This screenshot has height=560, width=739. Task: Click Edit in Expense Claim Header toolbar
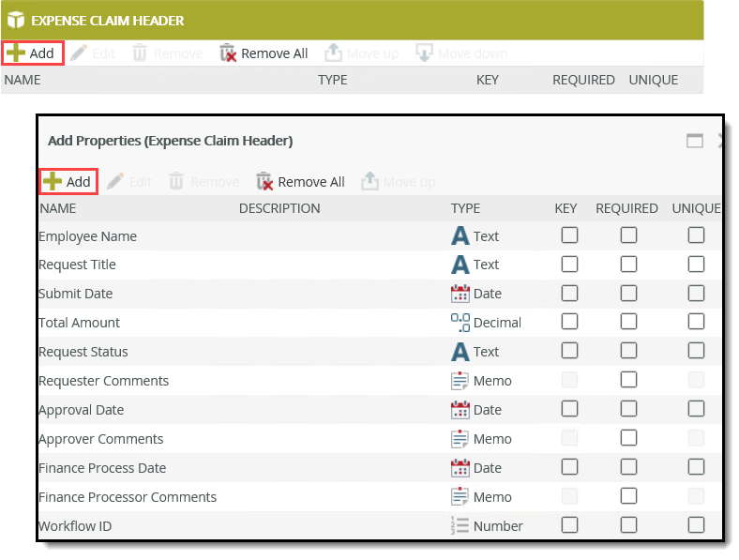point(94,53)
